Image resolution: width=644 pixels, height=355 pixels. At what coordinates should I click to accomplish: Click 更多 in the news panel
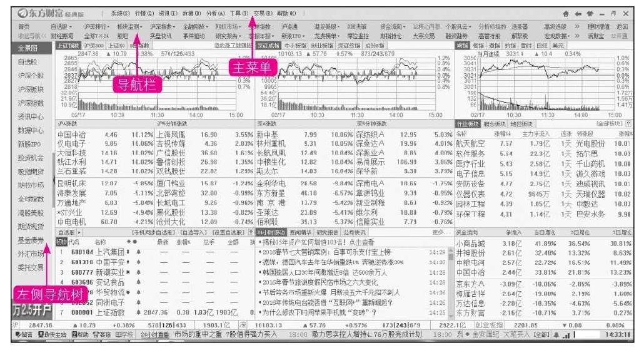(x=441, y=232)
